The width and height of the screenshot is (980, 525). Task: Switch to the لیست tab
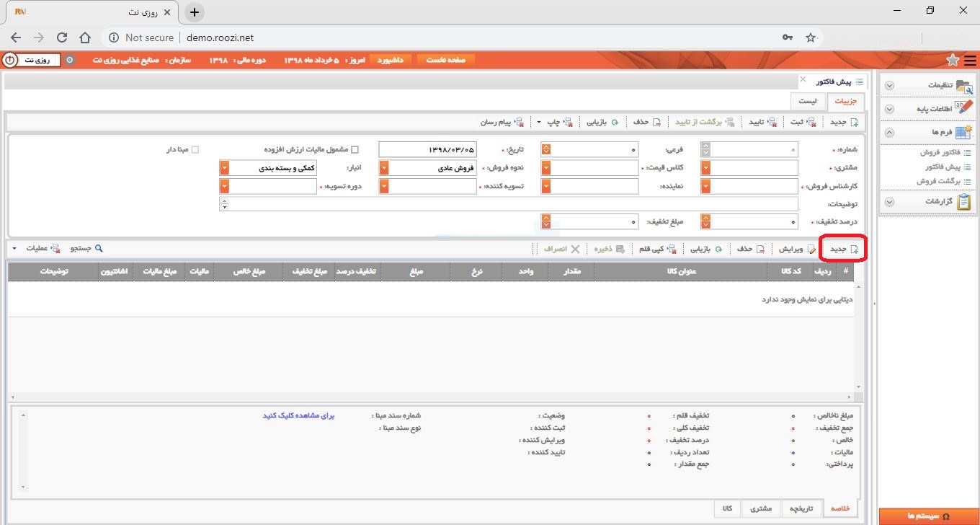pyautogui.click(x=807, y=102)
